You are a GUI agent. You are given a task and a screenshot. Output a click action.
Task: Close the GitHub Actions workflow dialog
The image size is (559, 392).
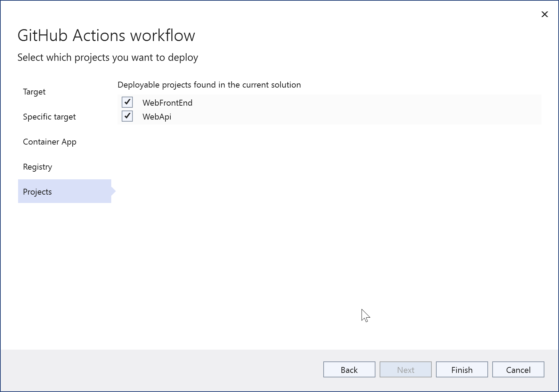tap(544, 15)
